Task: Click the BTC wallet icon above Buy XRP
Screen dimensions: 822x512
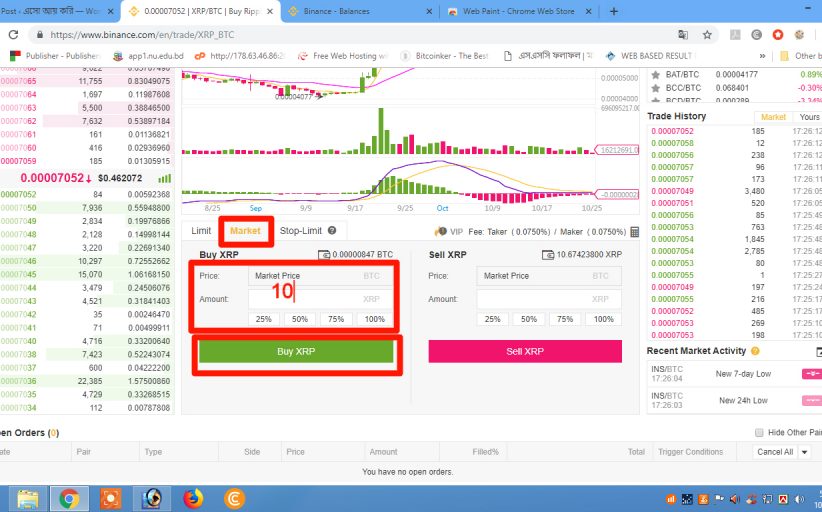Action: [x=323, y=255]
